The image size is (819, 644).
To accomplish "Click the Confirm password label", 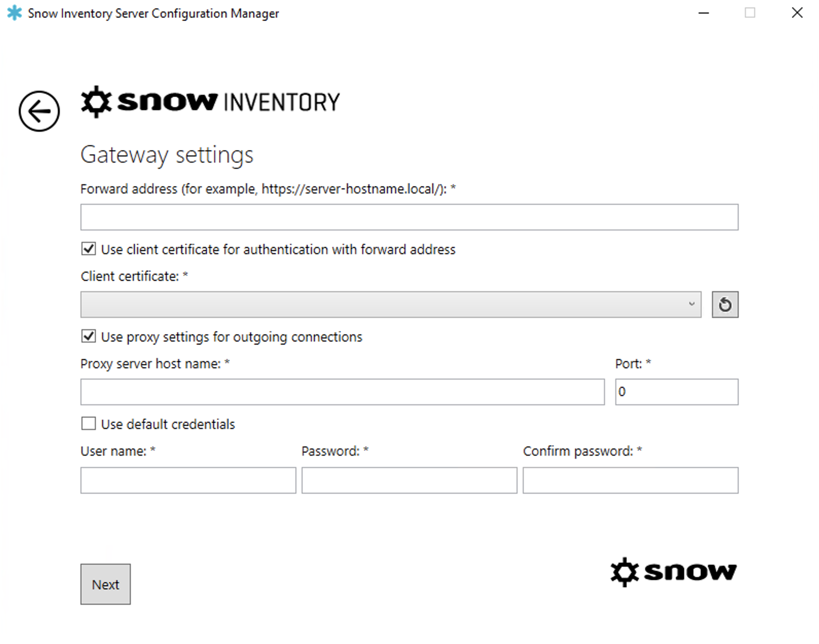I will point(582,451).
